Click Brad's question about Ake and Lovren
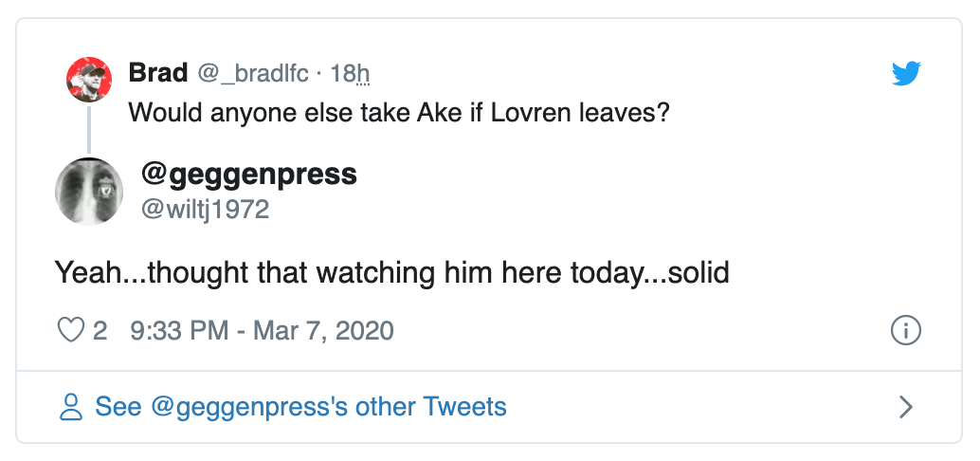 coord(399,111)
